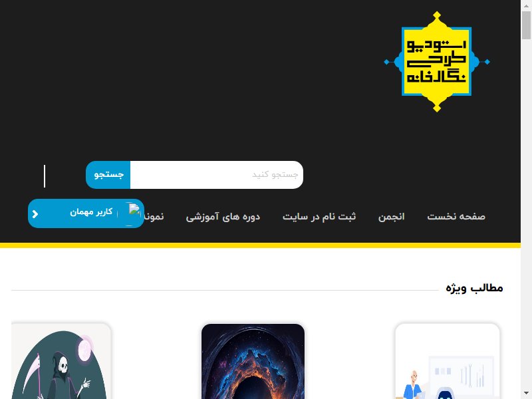
Task: Go to ثبت نام در سایت
Action: (x=319, y=217)
